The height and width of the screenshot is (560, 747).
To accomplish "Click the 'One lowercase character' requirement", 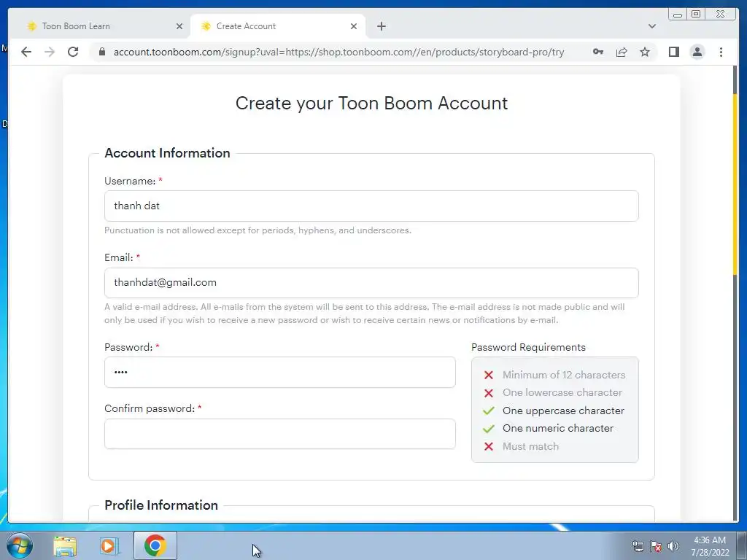I will click(x=562, y=392).
